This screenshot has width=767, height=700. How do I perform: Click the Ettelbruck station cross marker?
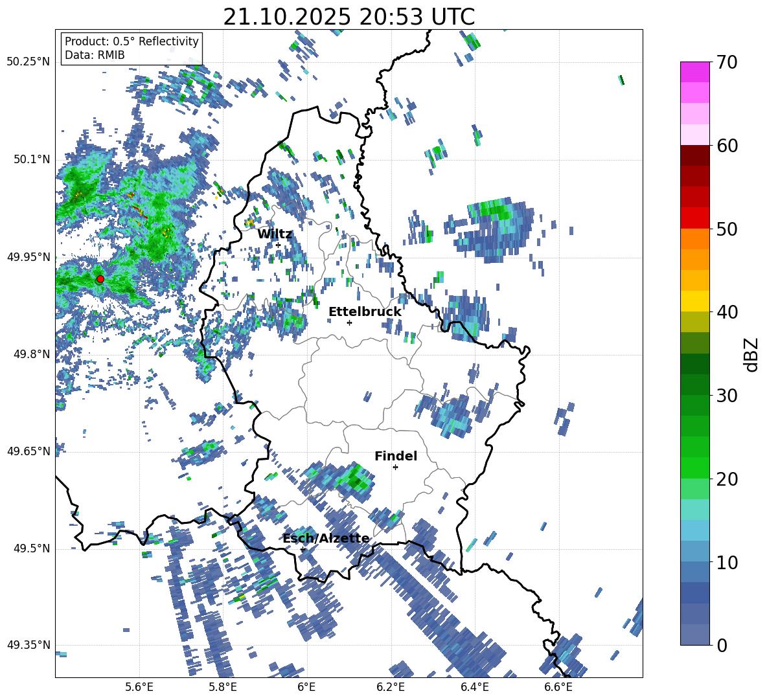(349, 322)
